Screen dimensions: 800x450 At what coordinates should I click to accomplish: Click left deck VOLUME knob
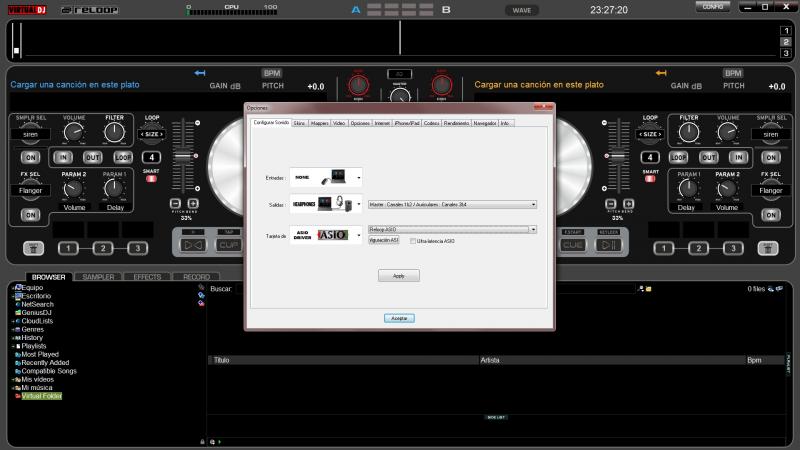pos(73,133)
